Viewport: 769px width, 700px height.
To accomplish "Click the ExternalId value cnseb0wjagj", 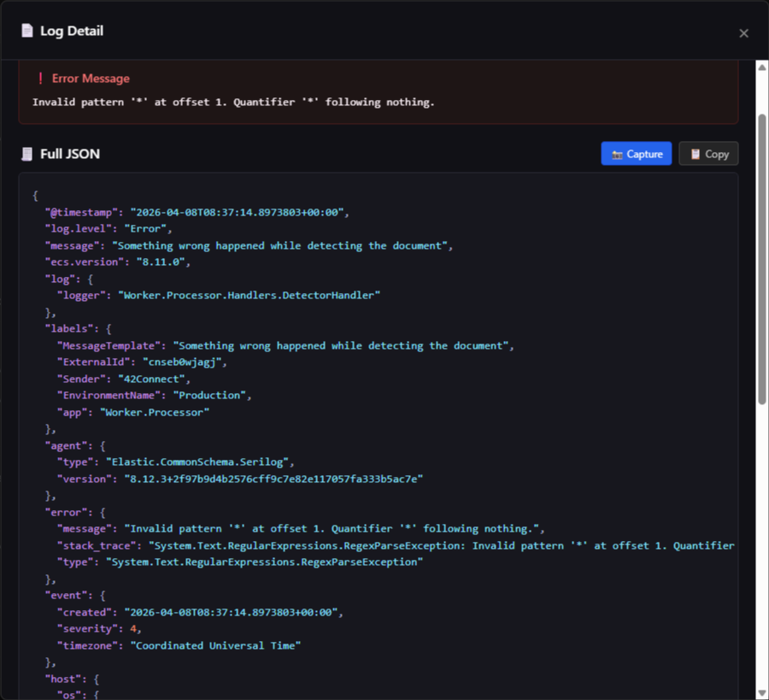I will click(182, 362).
